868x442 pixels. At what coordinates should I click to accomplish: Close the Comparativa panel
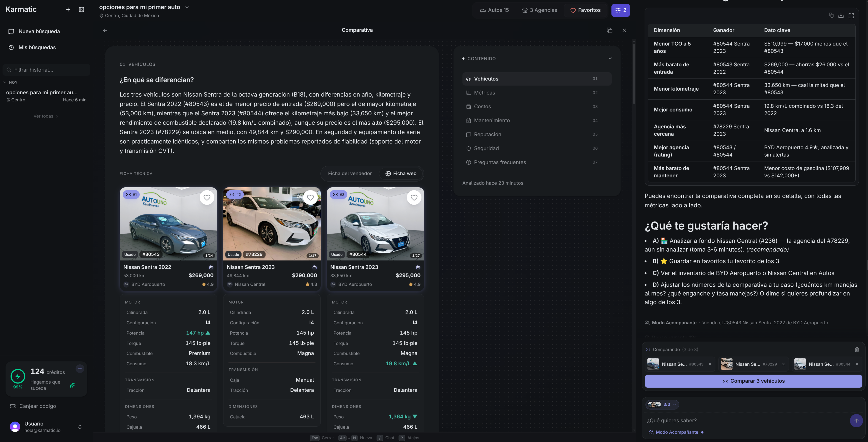coord(624,30)
